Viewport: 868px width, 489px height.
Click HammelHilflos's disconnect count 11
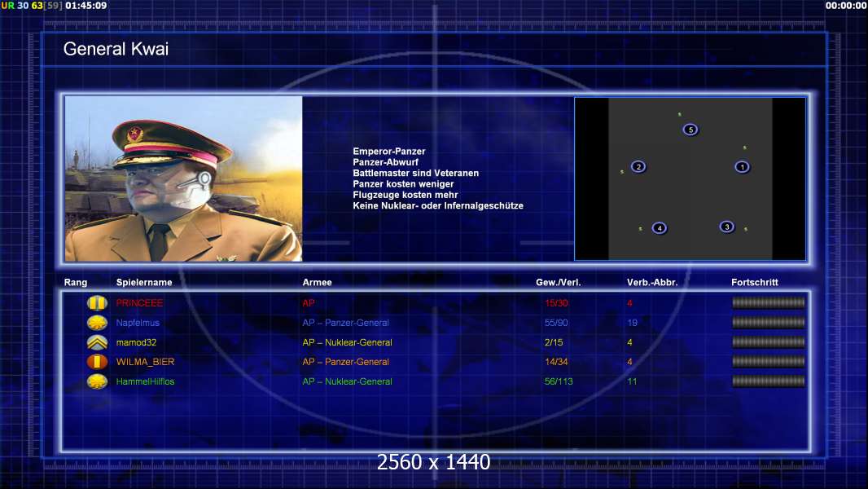632,381
